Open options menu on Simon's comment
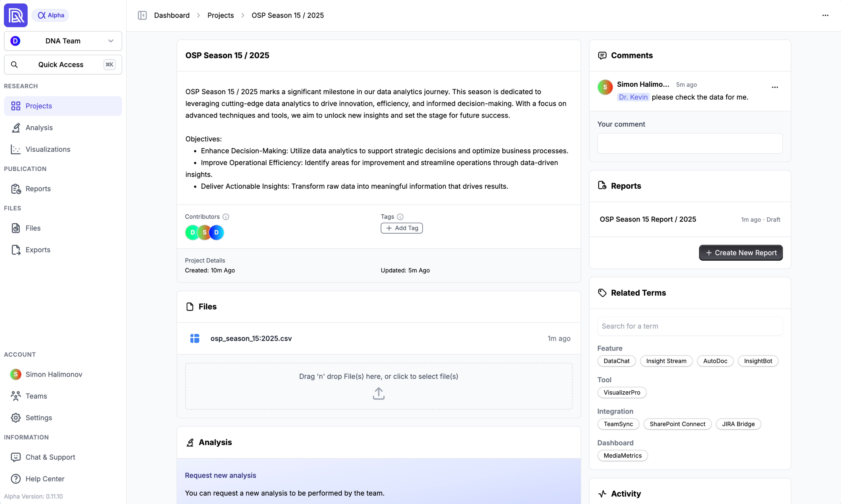 775,87
